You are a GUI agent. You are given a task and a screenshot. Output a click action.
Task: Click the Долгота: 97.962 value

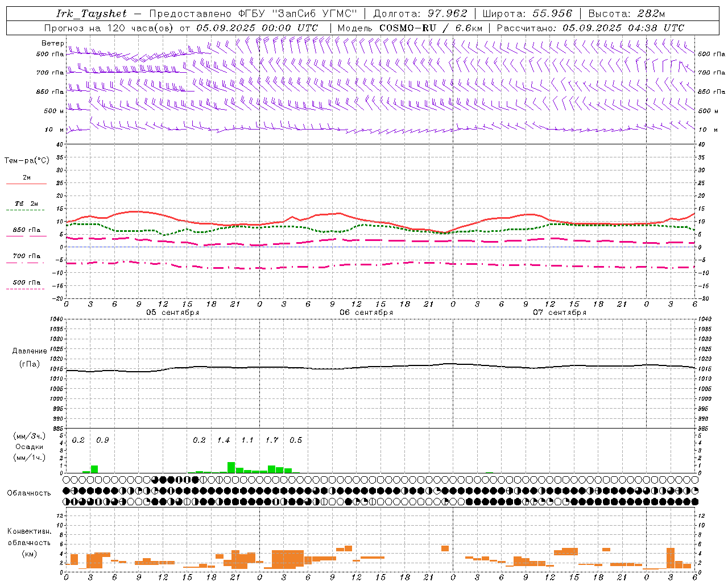click(x=420, y=14)
